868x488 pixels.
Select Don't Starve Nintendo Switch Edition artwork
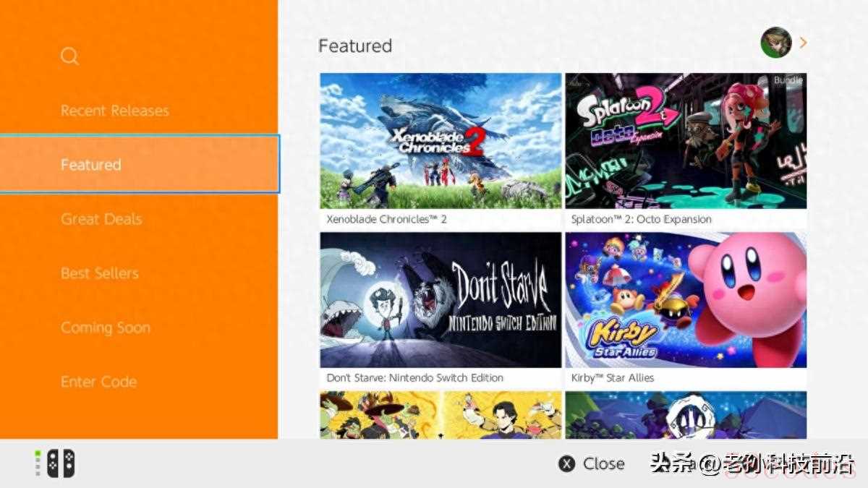click(441, 300)
